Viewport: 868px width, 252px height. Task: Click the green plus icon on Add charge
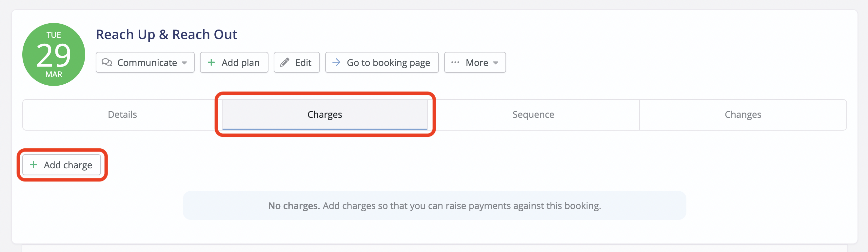click(33, 165)
